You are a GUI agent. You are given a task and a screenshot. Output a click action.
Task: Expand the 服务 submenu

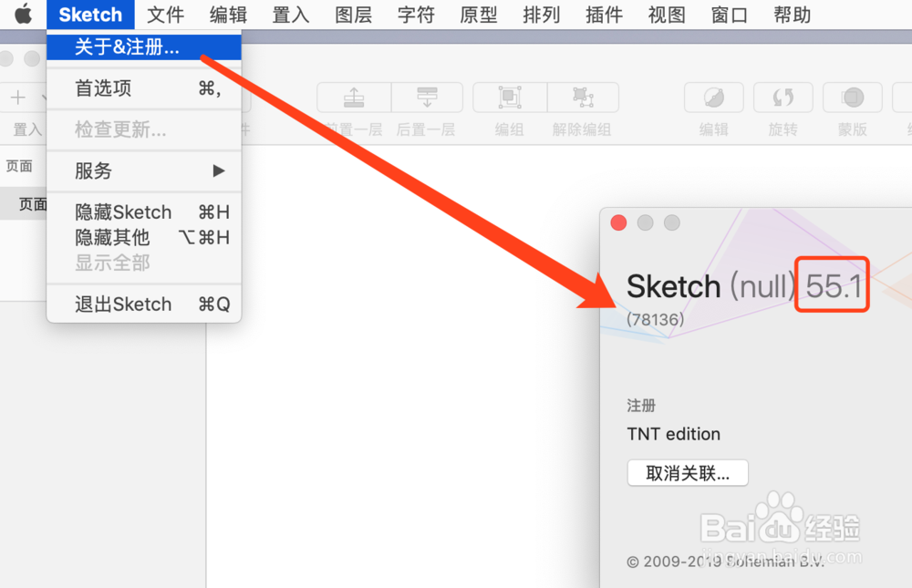144,171
